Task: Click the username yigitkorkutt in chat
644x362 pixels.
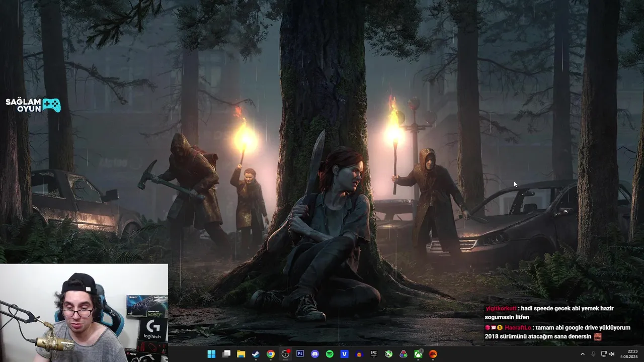Action: (501, 308)
